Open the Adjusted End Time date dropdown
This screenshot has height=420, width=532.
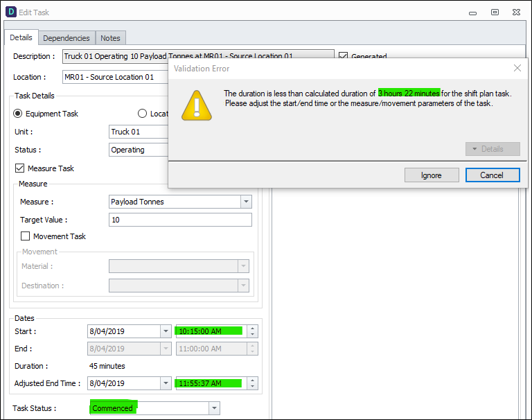pos(166,383)
